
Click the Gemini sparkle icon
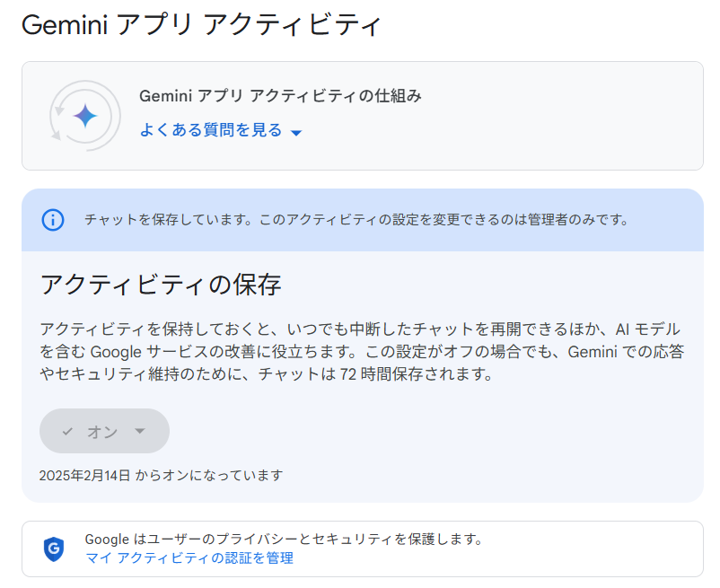(85, 116)
